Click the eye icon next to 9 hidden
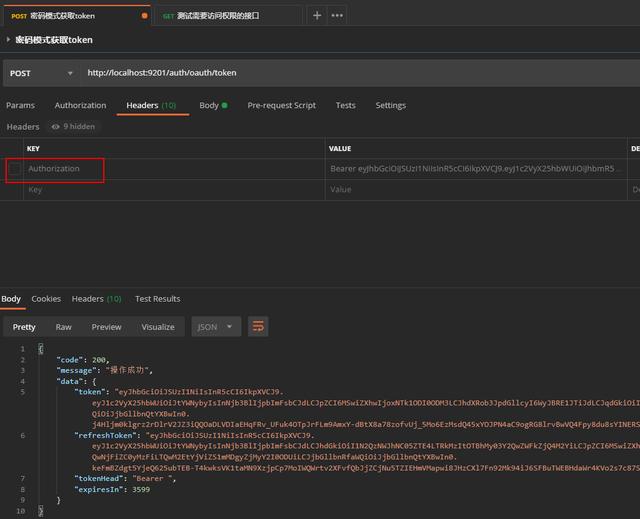 tap(55, 127)
